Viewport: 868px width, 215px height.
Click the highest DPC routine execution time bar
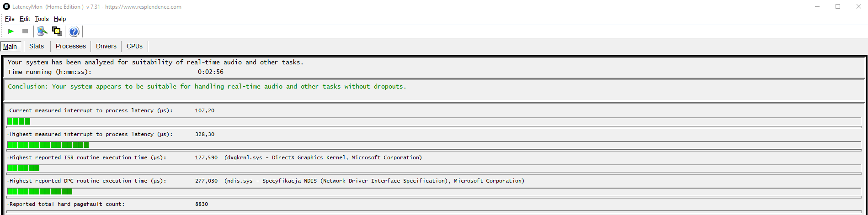tap(40, 192)
